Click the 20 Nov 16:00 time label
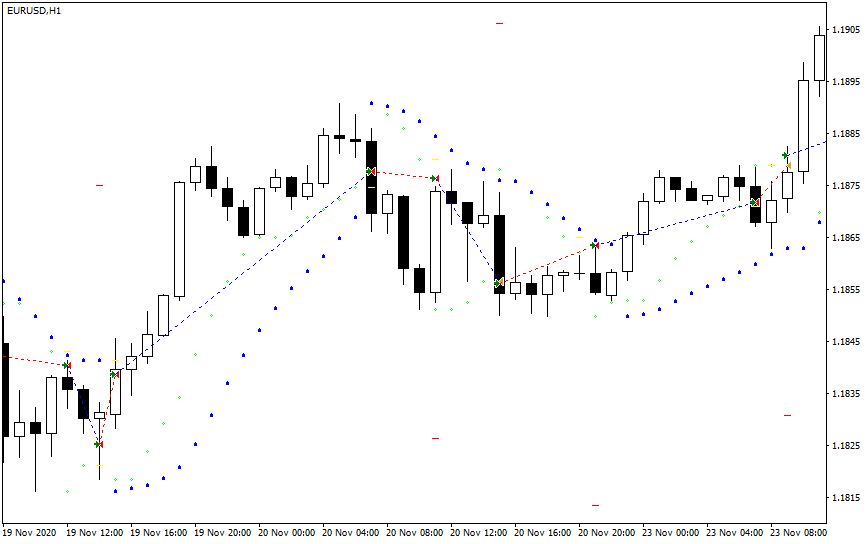This screenshot has width=867, height=544. click(x=542, y=533)
